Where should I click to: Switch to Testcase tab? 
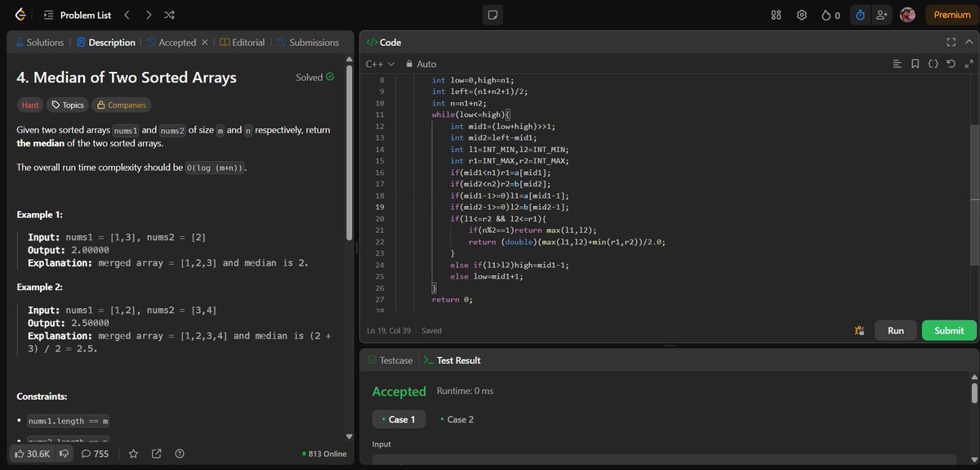(x=390, y=360)
